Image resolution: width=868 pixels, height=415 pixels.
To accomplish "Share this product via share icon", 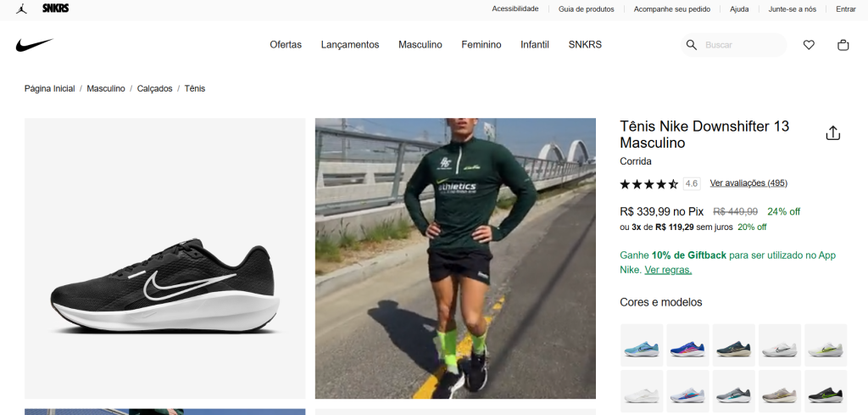I will (832, 133).
